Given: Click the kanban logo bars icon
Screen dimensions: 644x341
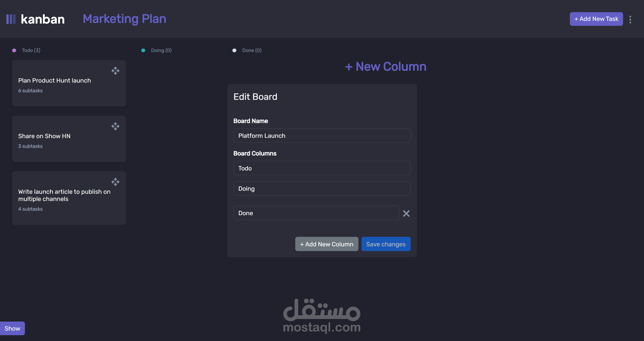Looking at the screenshot, I should click(11, 19).
